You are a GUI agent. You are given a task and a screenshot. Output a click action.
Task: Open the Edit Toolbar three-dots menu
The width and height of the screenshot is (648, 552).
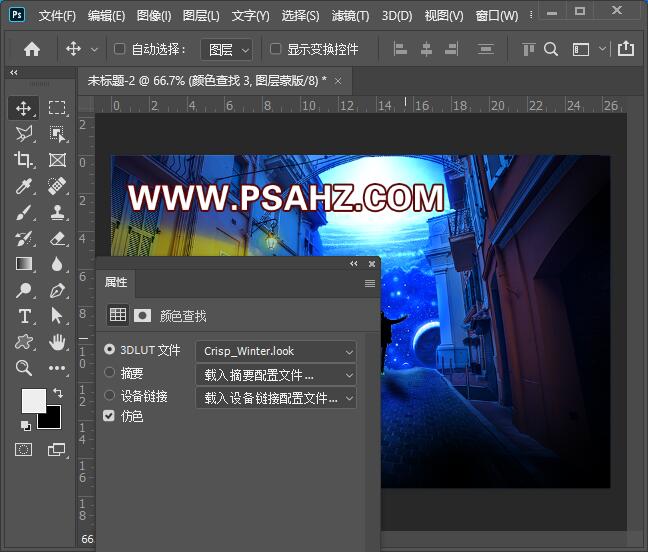click(57, 368)
